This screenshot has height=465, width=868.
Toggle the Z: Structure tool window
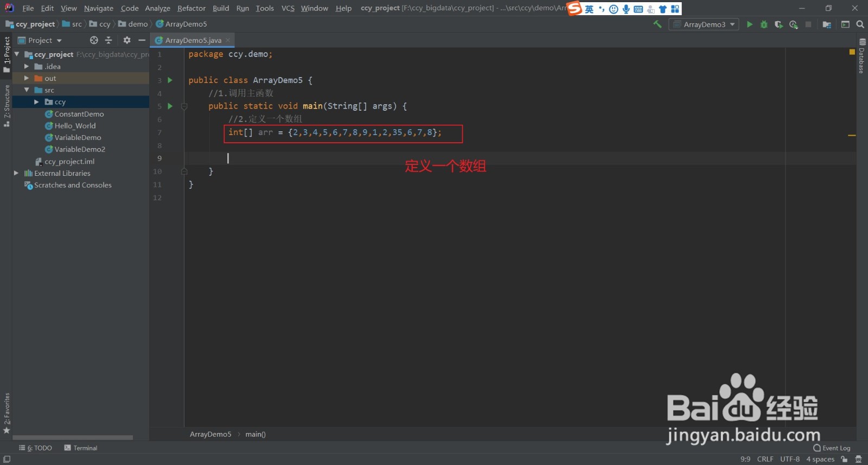click(7, 106)
